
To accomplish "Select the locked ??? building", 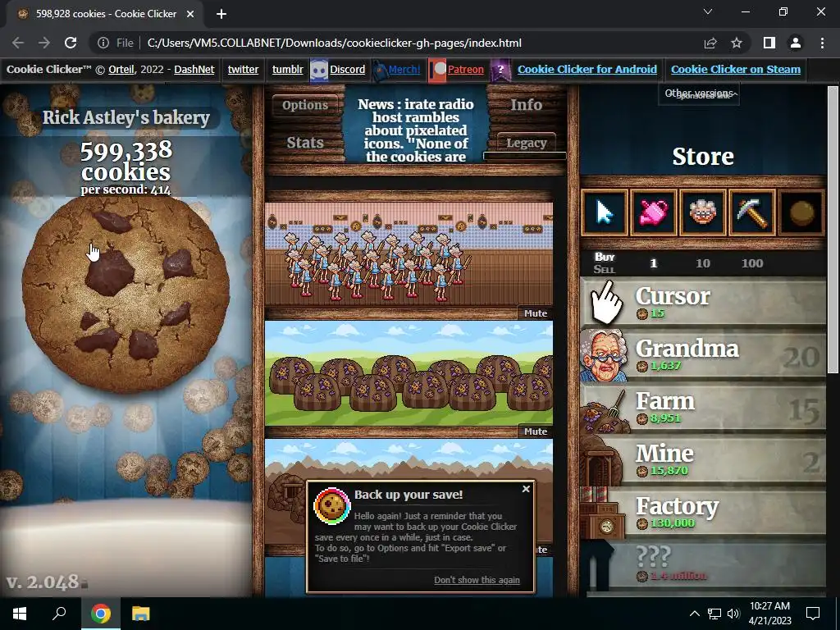I will pyautogui.click(x=703, y=566).
